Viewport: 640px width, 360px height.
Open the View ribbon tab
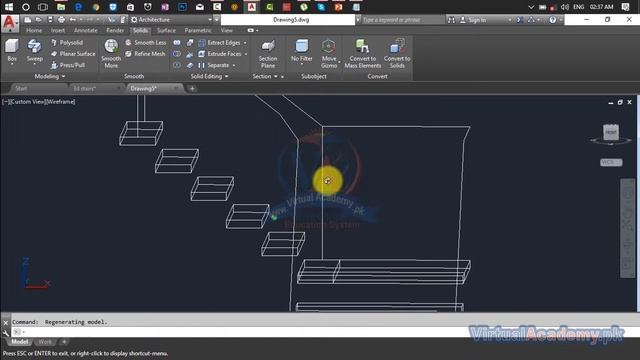(227, 30)
